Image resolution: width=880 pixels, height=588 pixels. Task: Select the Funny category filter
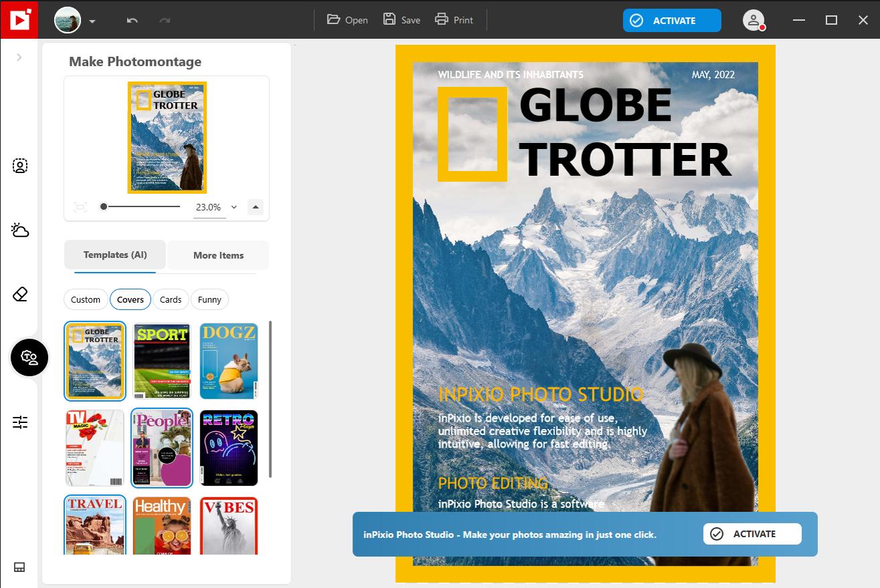pos(209,299)
